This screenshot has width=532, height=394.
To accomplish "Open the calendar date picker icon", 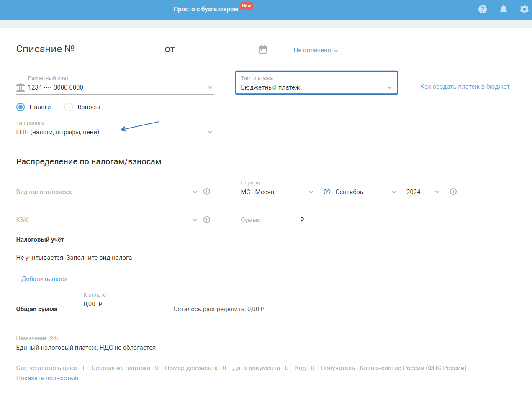I will 263,49.
